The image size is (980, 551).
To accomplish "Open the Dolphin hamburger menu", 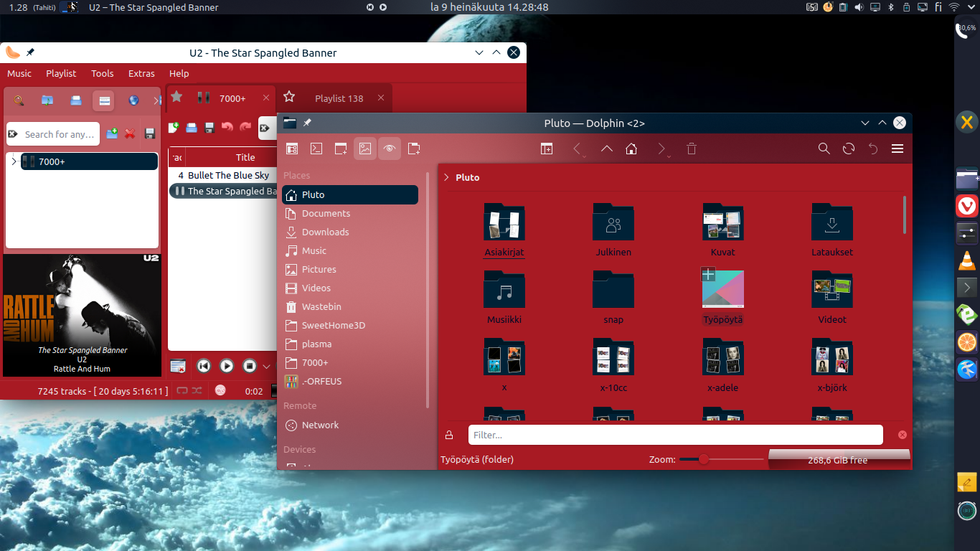I will pos(897,149).
